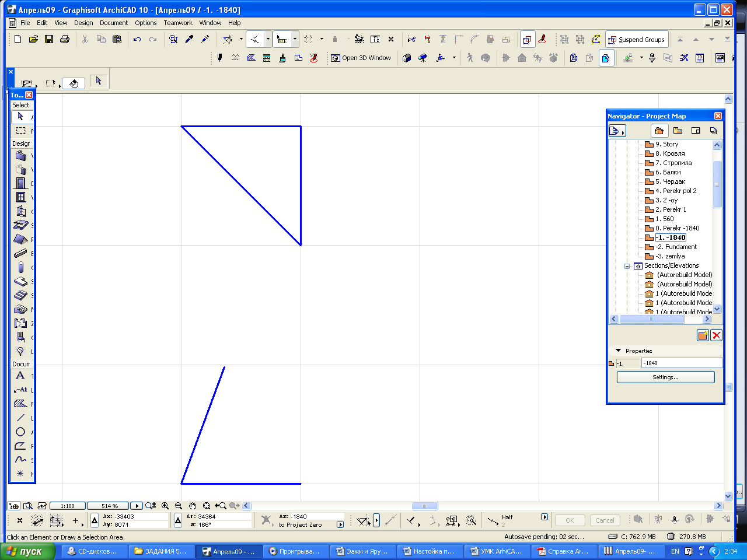Image resolution: width=747 pixels, height=560 pixels.
Task: Open the zoom level arrow popup
Action: 136,506
